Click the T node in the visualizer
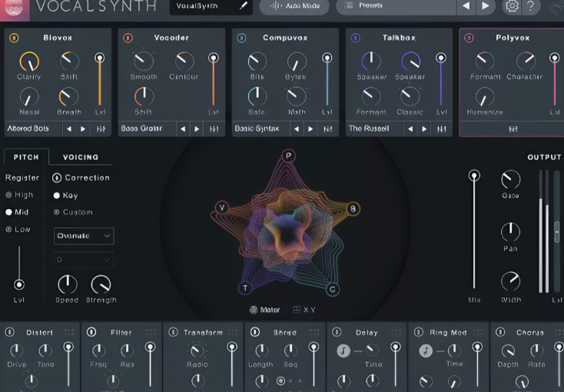Screen dimensions: 564x392 tap(245, 288)
